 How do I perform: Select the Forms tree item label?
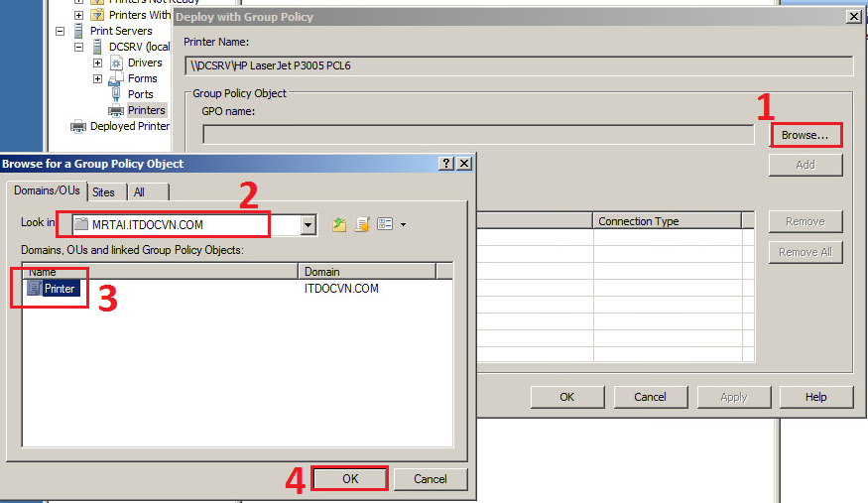point(143,78)
